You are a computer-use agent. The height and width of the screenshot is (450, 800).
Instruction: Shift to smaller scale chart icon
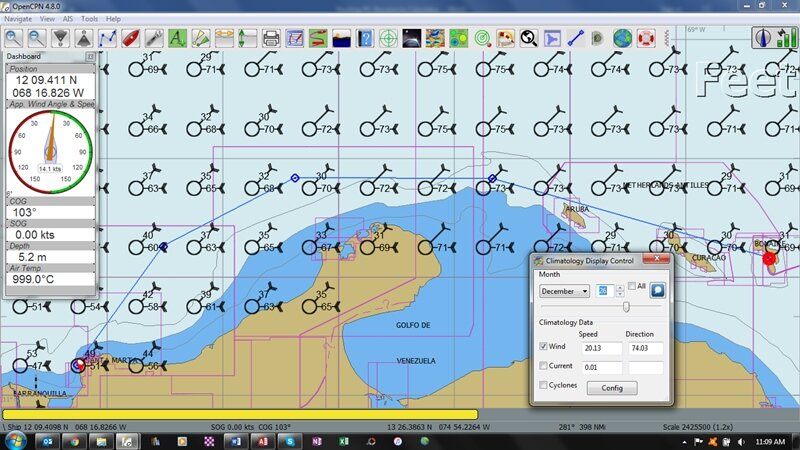pos(84,38)
